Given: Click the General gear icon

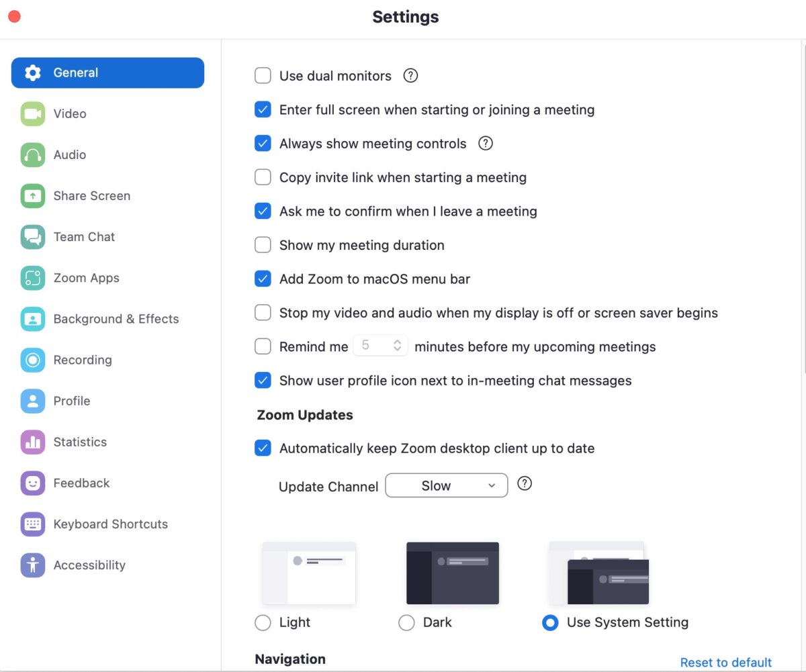Looking at the screenshot, I should pos(33,73).
